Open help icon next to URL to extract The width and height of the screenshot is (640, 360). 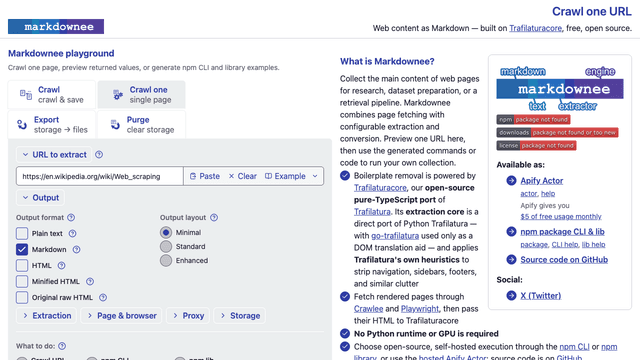(x=99, y=155)
